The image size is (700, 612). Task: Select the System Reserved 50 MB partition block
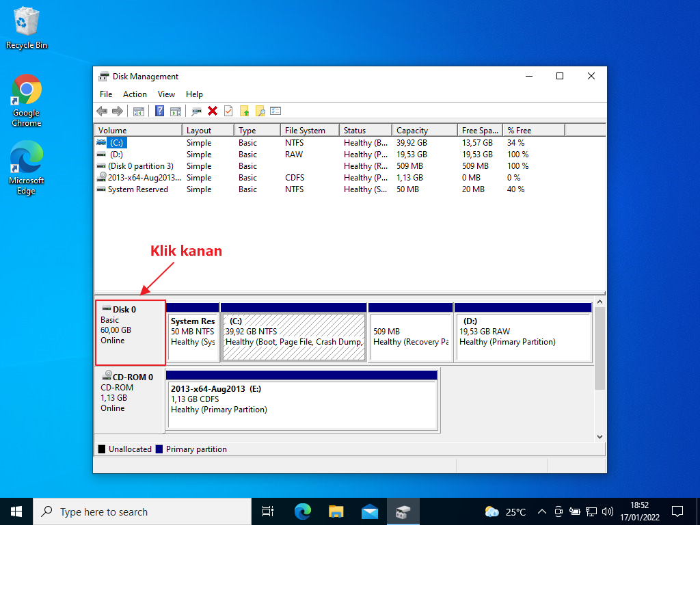(193, 333)
